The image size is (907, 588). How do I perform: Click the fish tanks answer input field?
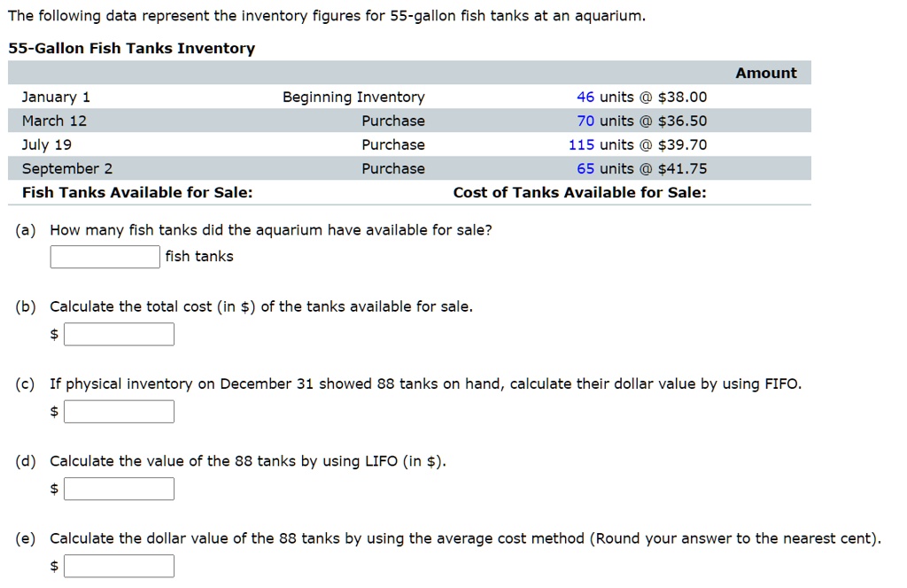click(x=104, y=257)
